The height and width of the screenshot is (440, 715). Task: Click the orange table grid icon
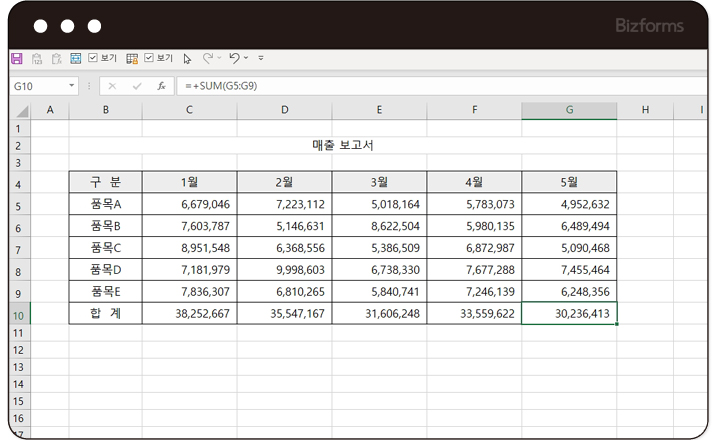tap(132, 59)
